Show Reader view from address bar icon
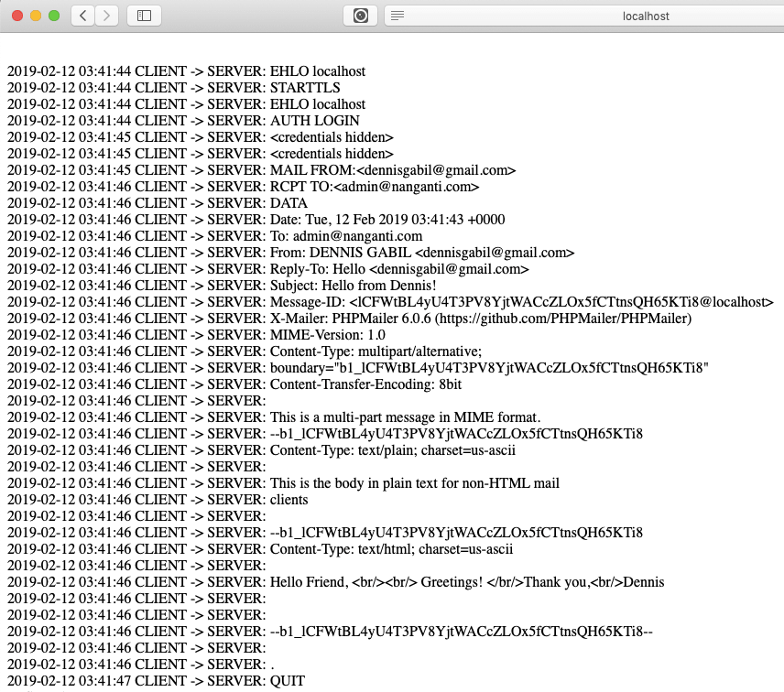The image size is (784, 692). (x=397, y=16)
